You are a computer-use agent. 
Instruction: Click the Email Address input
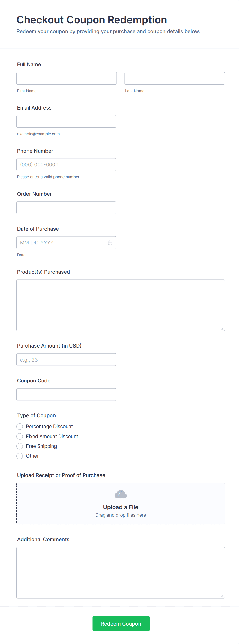pos(66,121)
